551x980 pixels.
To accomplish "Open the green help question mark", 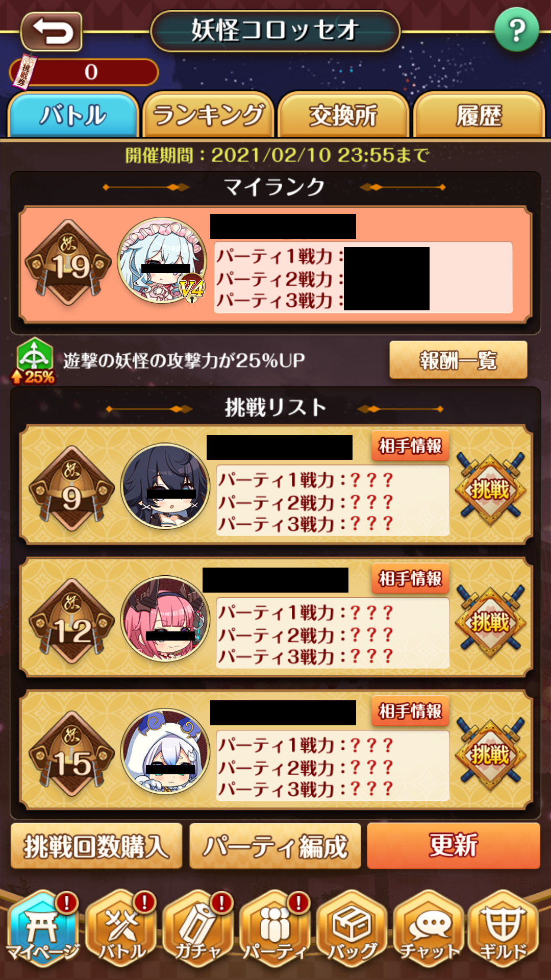I will point(517,30).
